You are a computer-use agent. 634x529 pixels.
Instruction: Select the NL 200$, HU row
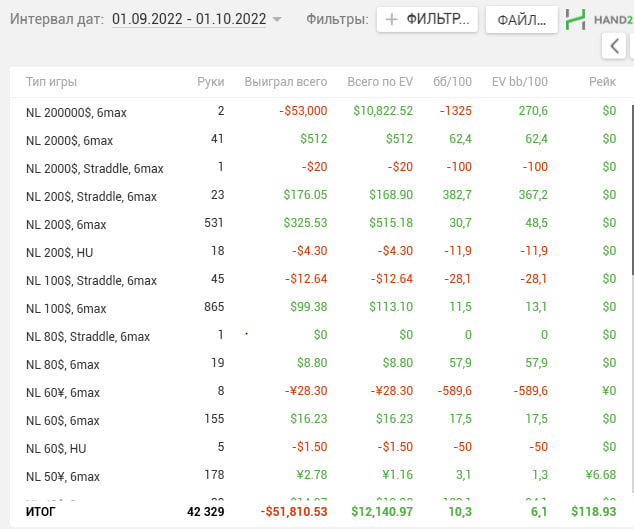321,251
